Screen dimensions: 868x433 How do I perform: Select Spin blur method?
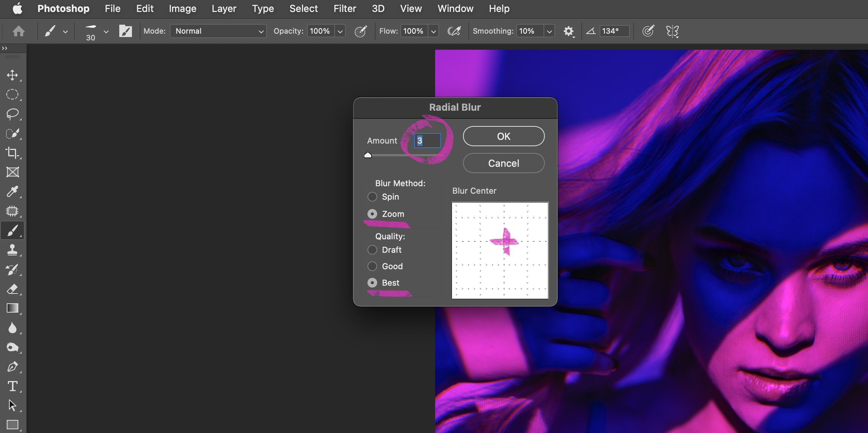pyautogui.click(x=372, y=197)
